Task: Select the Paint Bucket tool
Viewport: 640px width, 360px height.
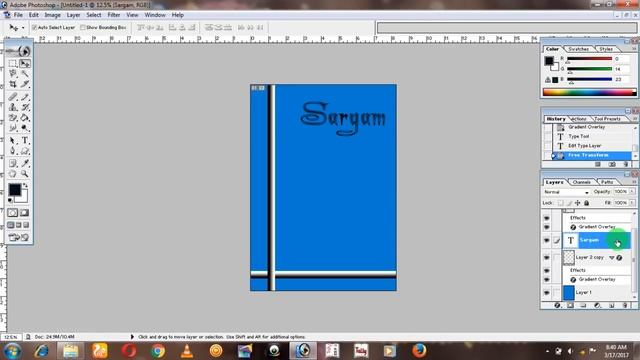Action: (25, 118)
